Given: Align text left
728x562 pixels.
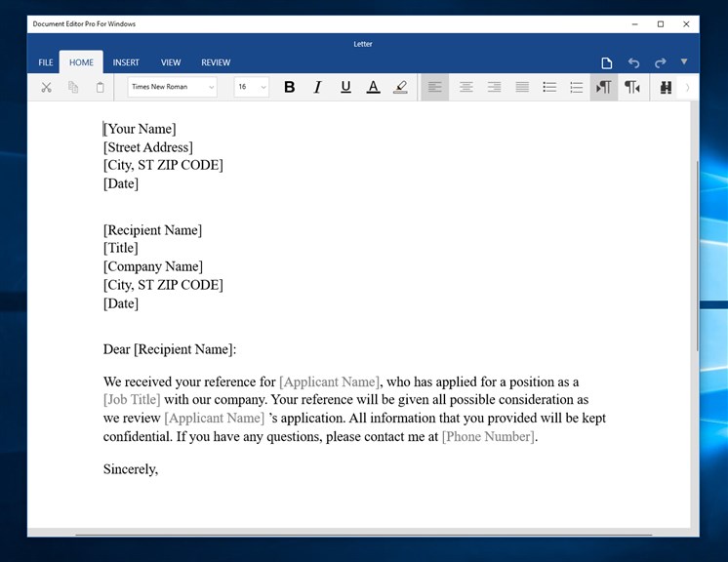Looking at the screenshot, I should point(435,87).
